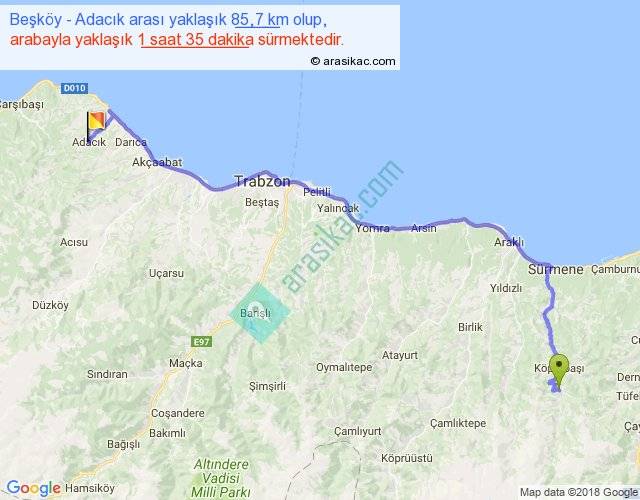640x500 pixels.
Task: Click the E97 highway shield
Action: pos(202,341)
